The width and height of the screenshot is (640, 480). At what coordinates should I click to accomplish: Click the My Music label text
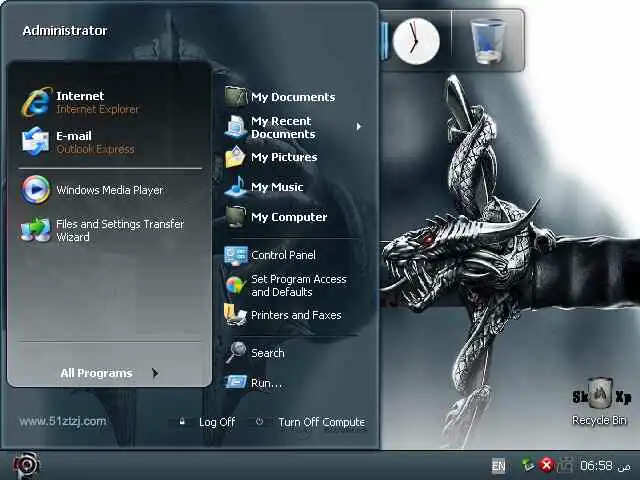(277, 187)
